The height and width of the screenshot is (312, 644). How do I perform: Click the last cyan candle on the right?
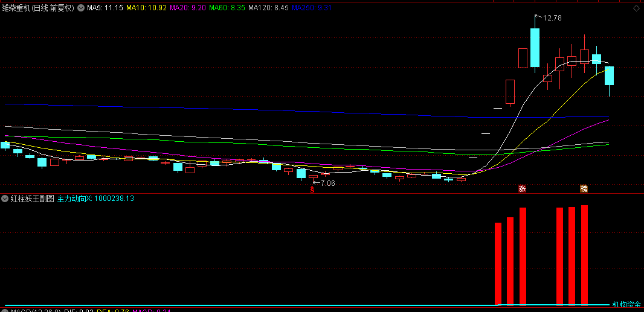pyautogui.click(x=609, y=75)
